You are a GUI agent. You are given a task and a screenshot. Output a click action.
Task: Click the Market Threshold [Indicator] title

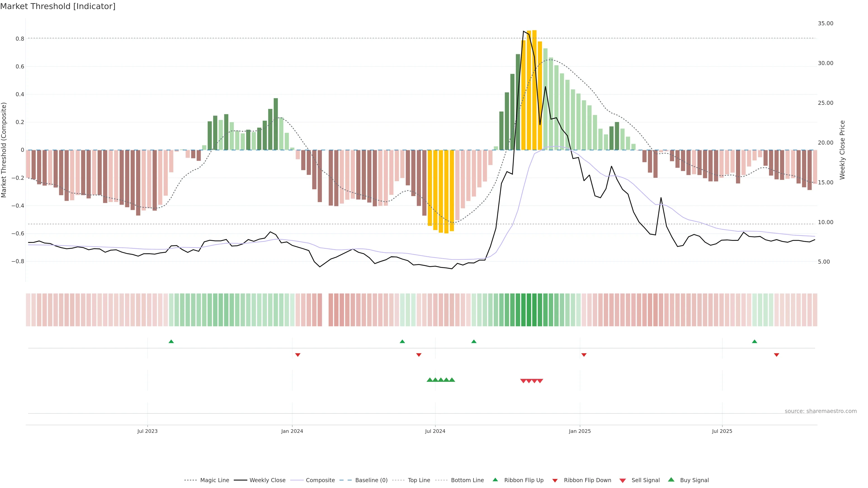[58, 6]
